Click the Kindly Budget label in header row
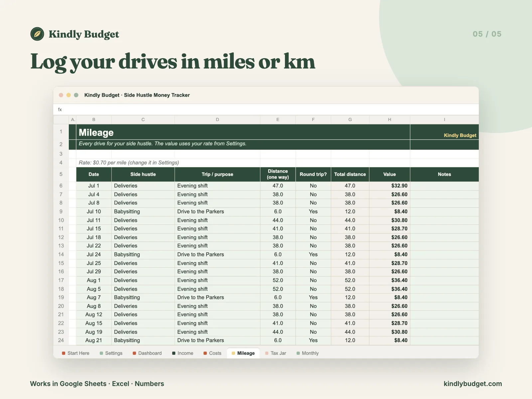Viewport: 532px width, 399px height. coord(460,135)
